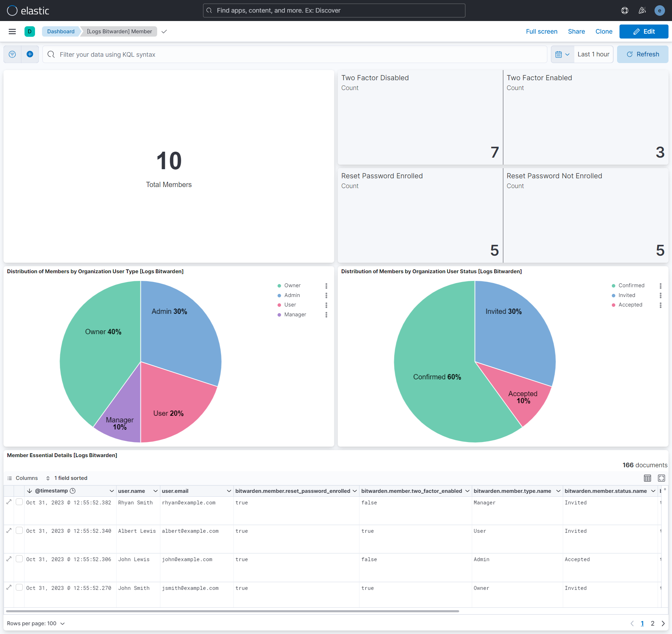Image resolution: width=672 pixels, height=634 pixels.
Task: Select the Albert Lewis row checkbox
Action: [x=19, y=530]
